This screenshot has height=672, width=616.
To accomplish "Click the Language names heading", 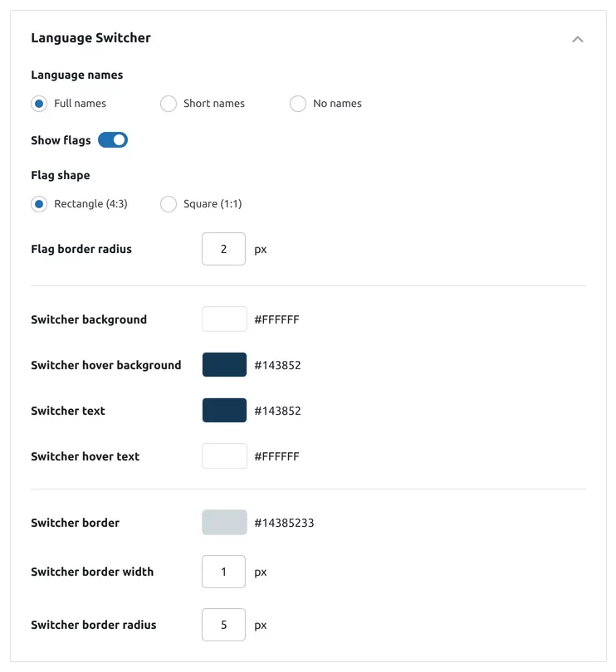I will pyautogui.click(x=76, y=75).
